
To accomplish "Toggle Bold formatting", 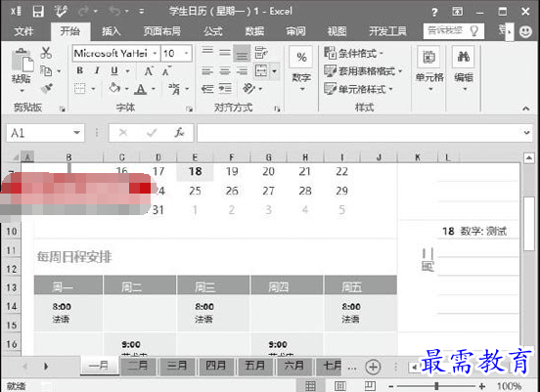I will pos(80,70).
